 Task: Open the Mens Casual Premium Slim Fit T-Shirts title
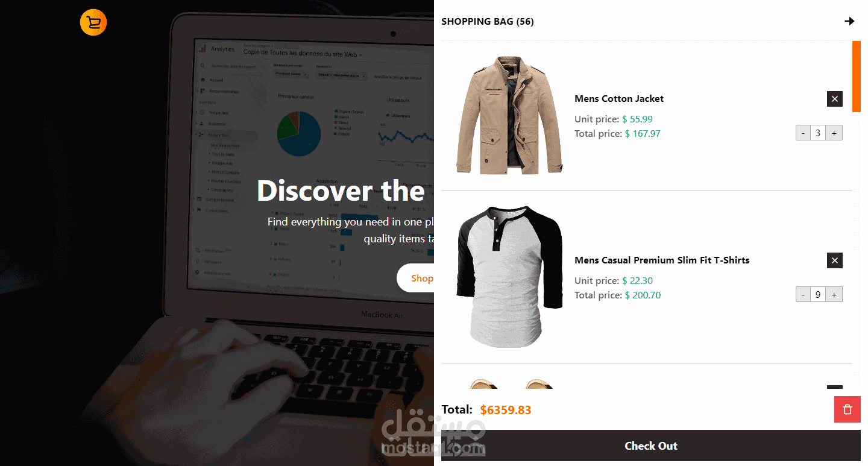click(x=662, y=260)
